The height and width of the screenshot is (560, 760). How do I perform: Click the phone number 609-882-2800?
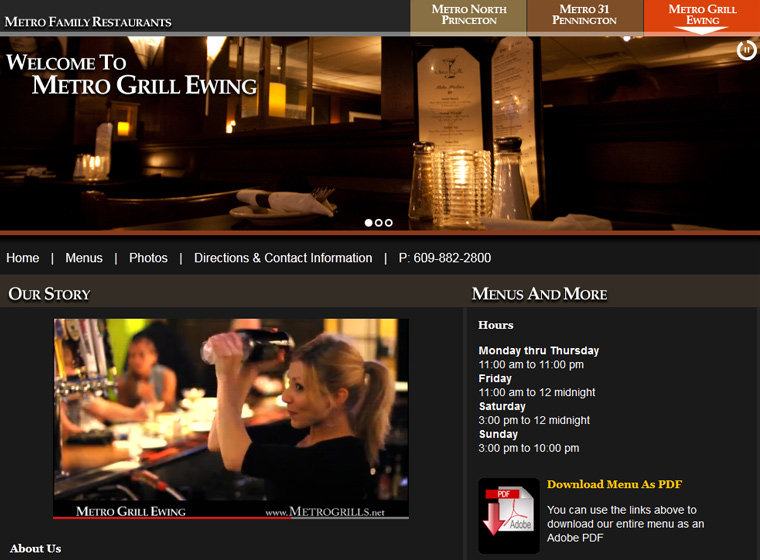pos(445,258)
